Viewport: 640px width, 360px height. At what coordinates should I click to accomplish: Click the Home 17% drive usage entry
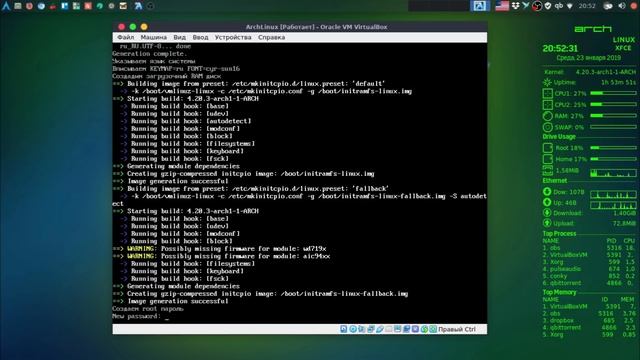click(571, 159)
